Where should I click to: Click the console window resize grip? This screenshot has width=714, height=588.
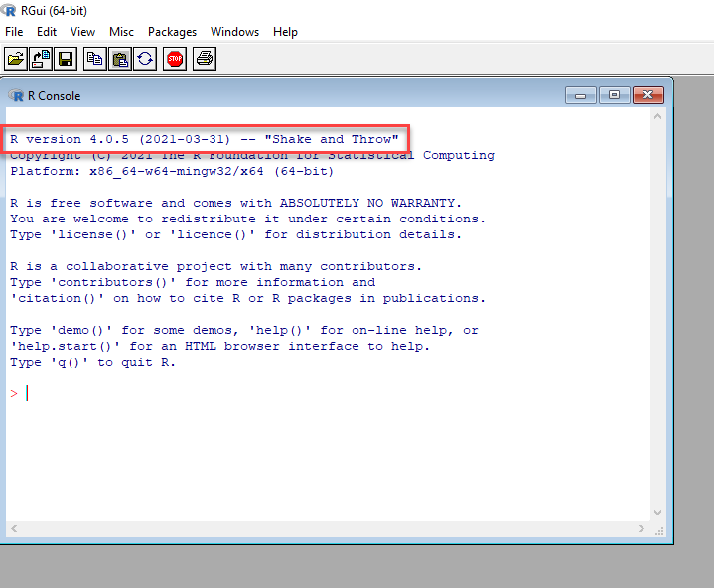(659, 531)
